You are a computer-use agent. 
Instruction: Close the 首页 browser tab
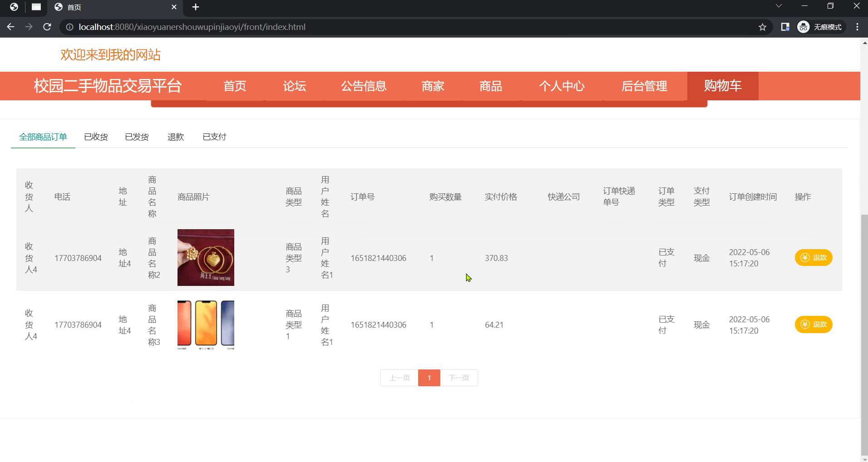(x=174, y=7)
